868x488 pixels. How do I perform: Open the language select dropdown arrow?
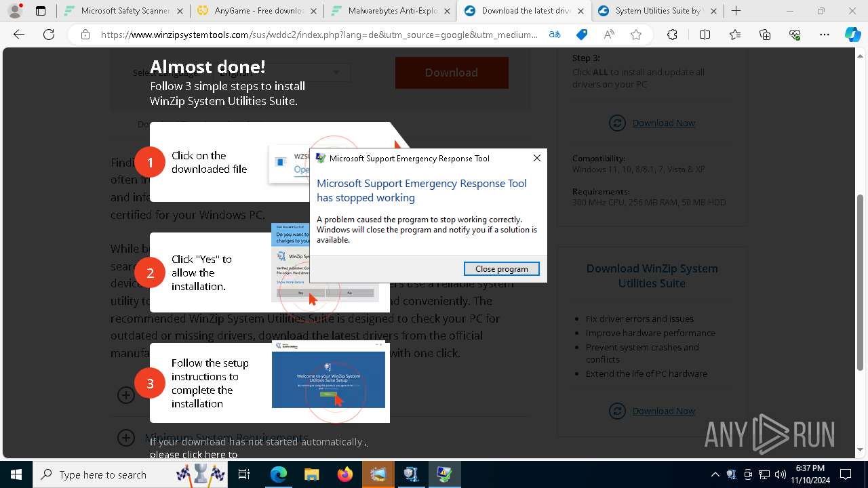point(336,73)
